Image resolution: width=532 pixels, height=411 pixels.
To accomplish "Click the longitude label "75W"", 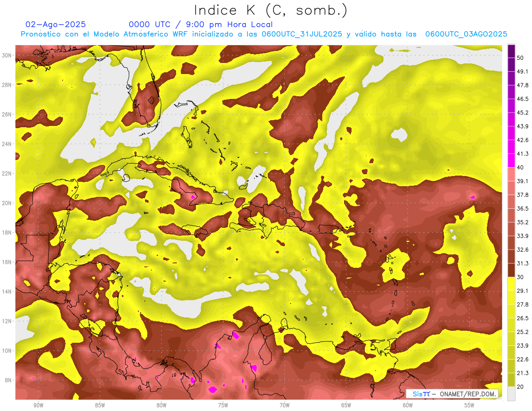I will pyautogui.click(x=223, y=405).
